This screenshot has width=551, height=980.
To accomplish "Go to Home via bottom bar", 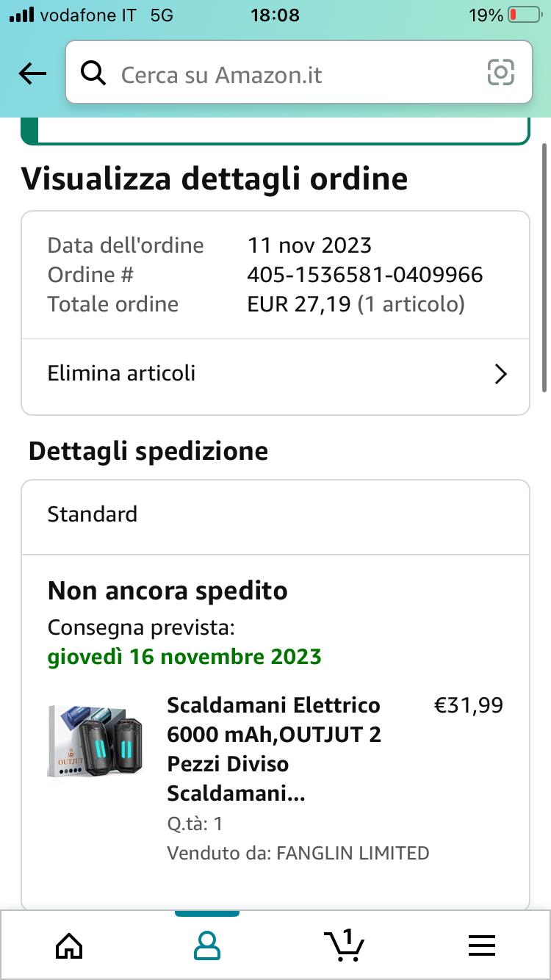I will [x=69, y=945].
